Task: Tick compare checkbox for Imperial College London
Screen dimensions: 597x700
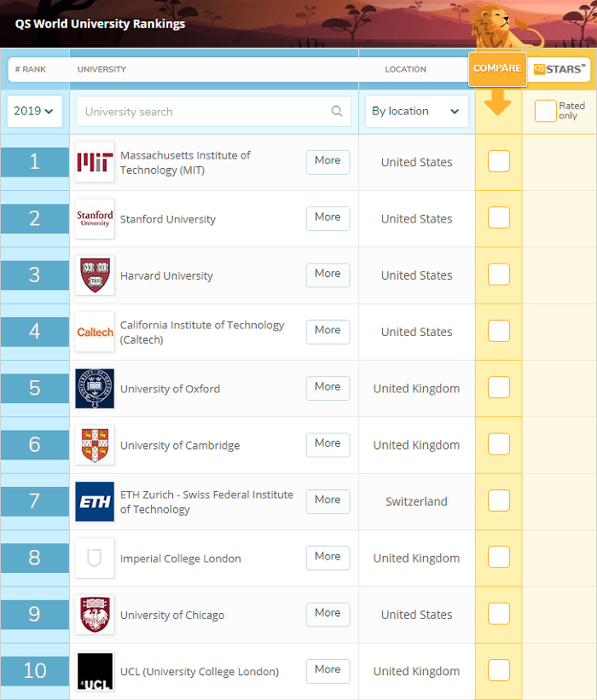Action: click(499, 557)
